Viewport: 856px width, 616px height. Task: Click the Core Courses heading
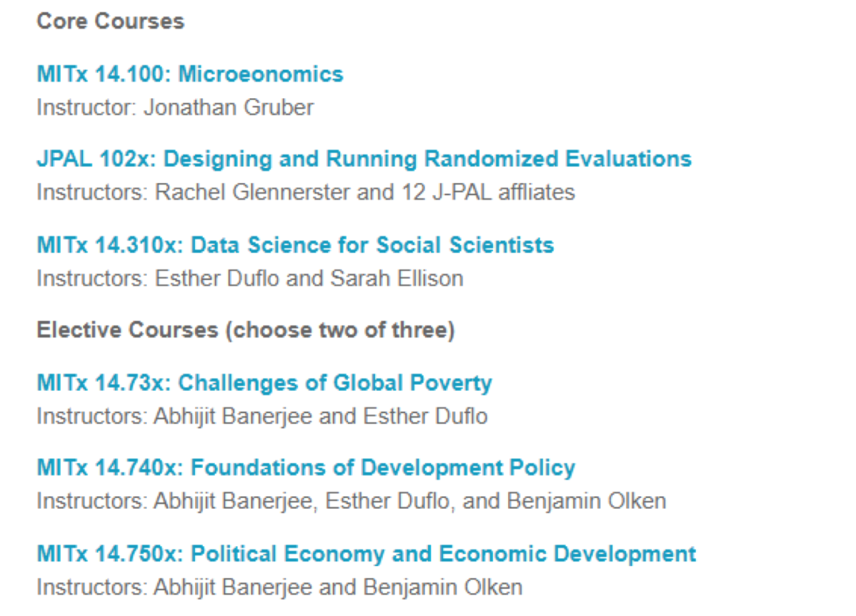click(110, 21)
